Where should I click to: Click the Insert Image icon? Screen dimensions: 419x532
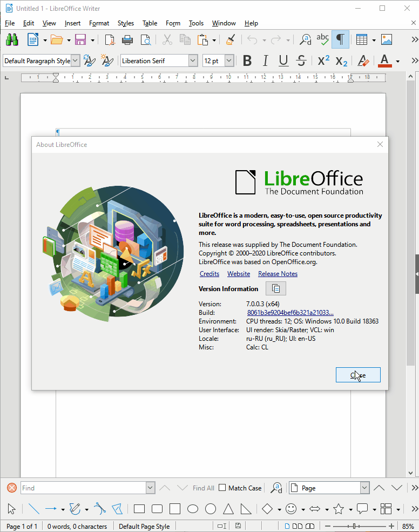[x=387, y=39]
